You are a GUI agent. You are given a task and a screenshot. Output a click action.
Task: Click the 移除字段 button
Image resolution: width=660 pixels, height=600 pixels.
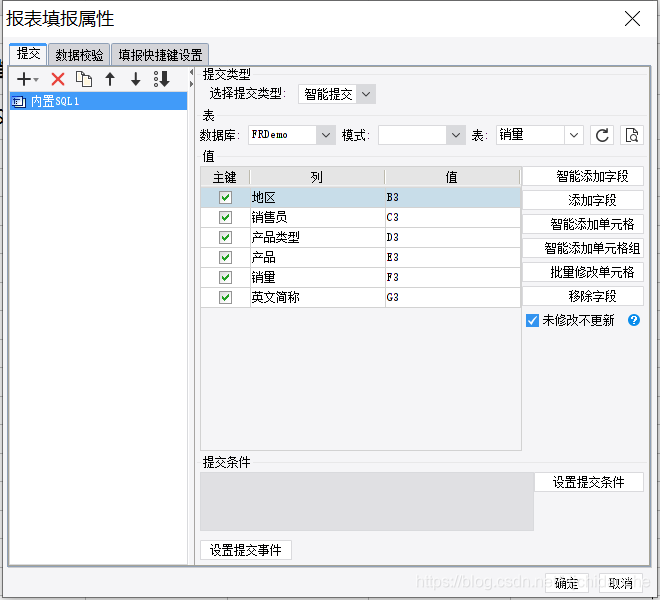[583, 296]
